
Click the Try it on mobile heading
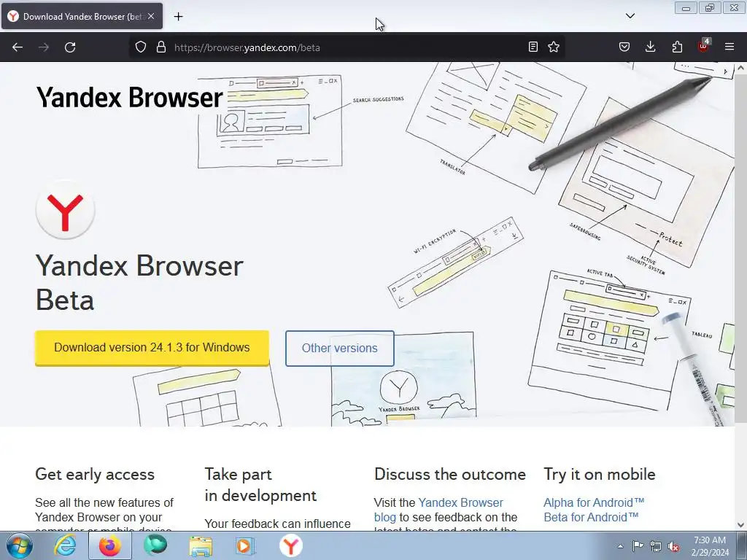(x=600, y=474)
